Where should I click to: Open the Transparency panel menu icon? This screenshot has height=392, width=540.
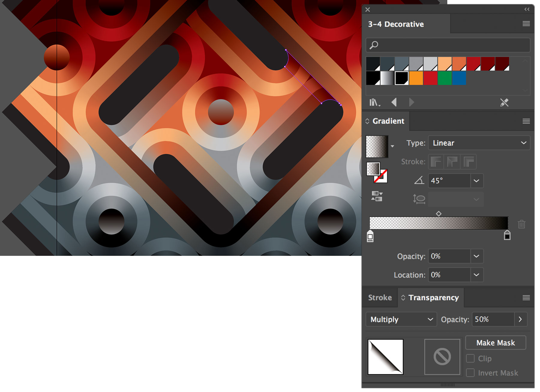coord(526,298)
